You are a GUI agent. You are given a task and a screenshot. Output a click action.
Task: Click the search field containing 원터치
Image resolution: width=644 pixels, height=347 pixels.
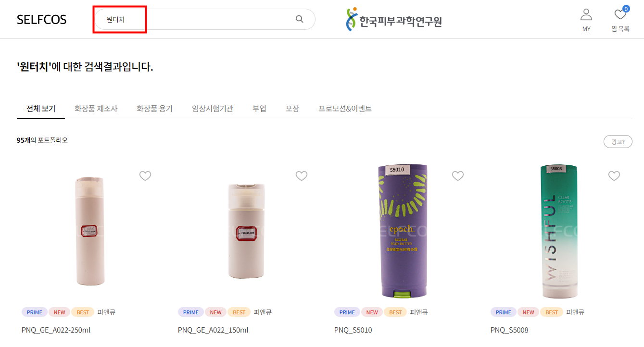point(204,19)
